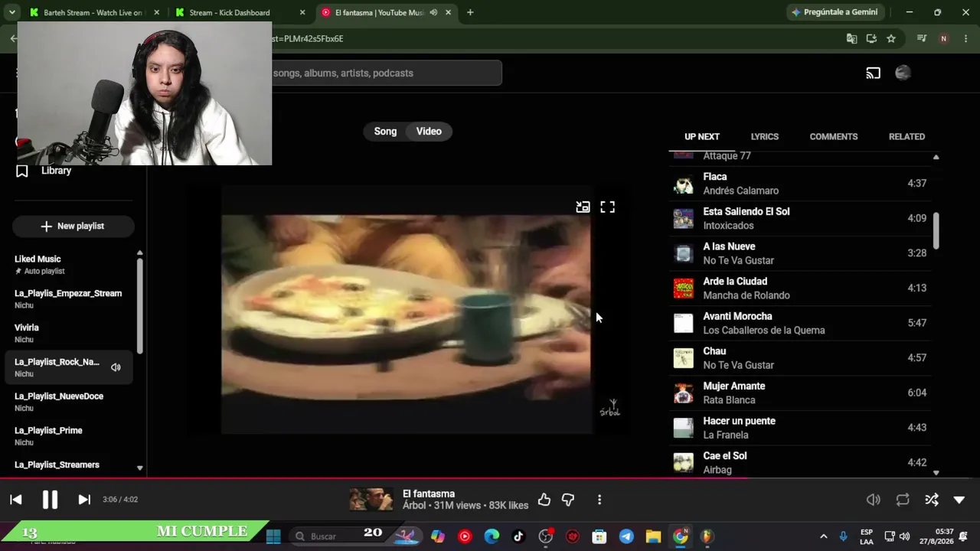Seek using the red song progress bar
This screenshot has width=980, height=551.
click(490, 479)
